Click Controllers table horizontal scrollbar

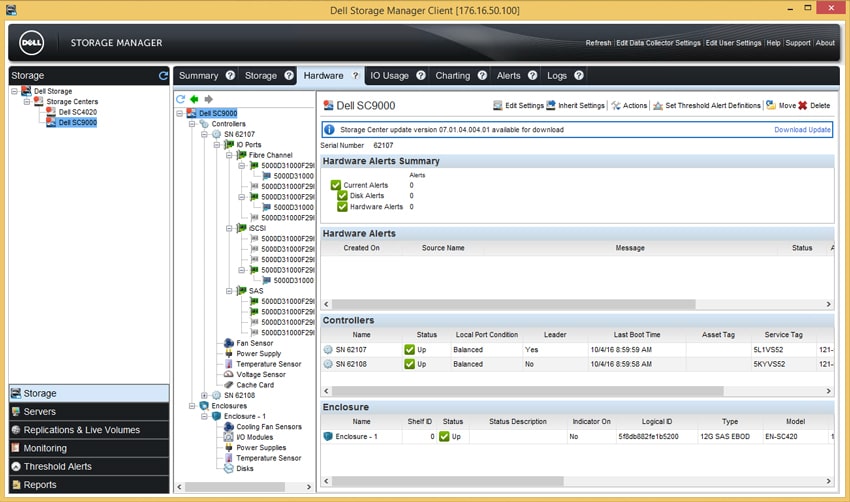[527, 391]
